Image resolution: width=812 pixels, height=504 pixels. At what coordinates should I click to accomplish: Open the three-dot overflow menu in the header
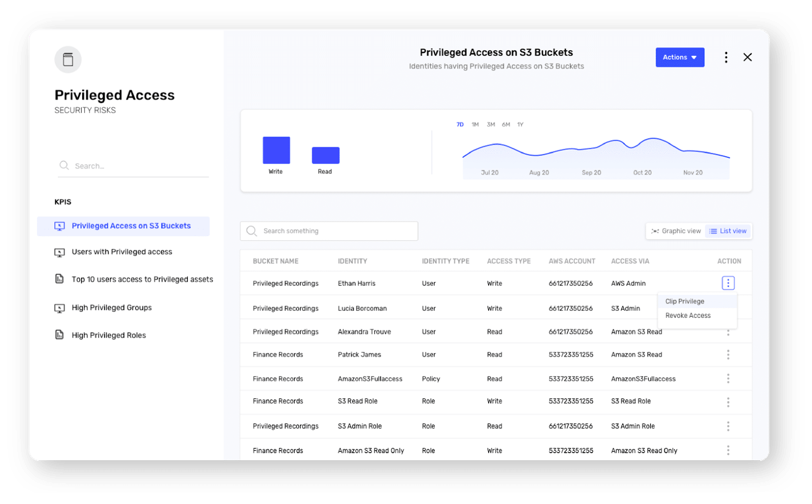click(x=726, y=57)
